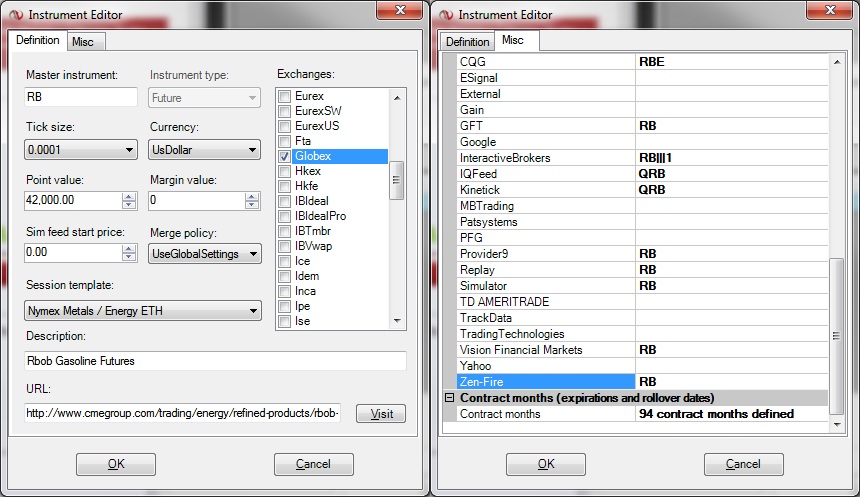Image resolution: width=860 pixels, height=497 pixels.
Task: Click Cancel in the right Instrument Editor
Action: (x=743, y=464)
